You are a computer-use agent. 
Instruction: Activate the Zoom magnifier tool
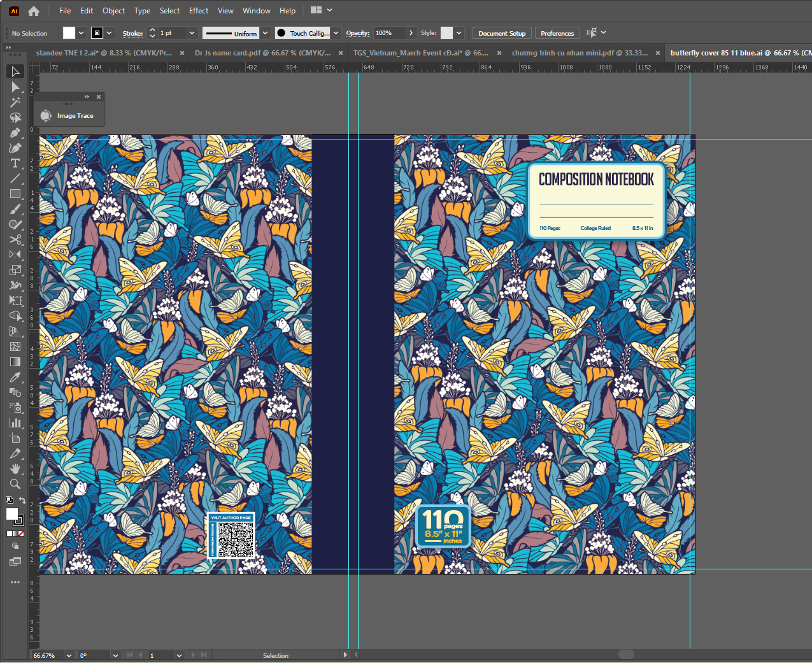15,484
